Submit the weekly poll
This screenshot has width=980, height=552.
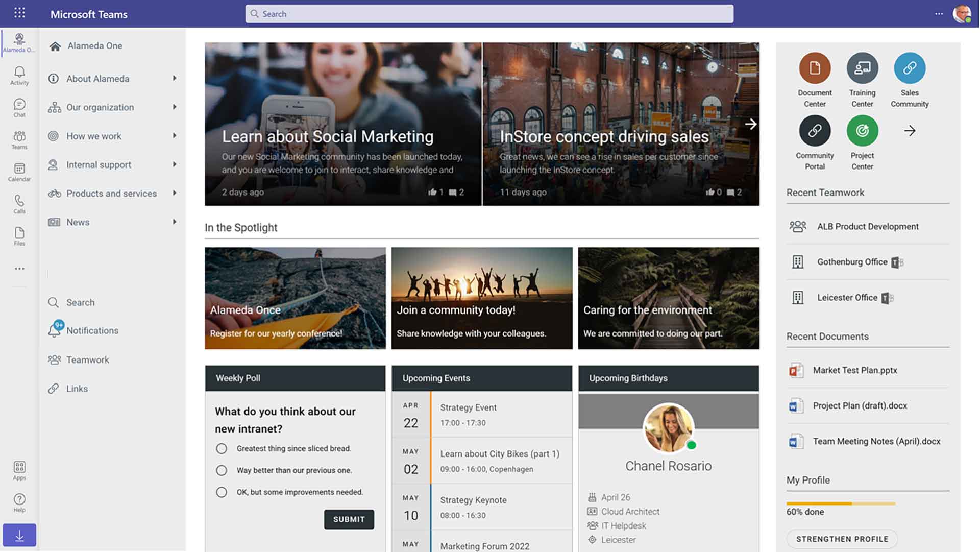(x=349, y=519)
